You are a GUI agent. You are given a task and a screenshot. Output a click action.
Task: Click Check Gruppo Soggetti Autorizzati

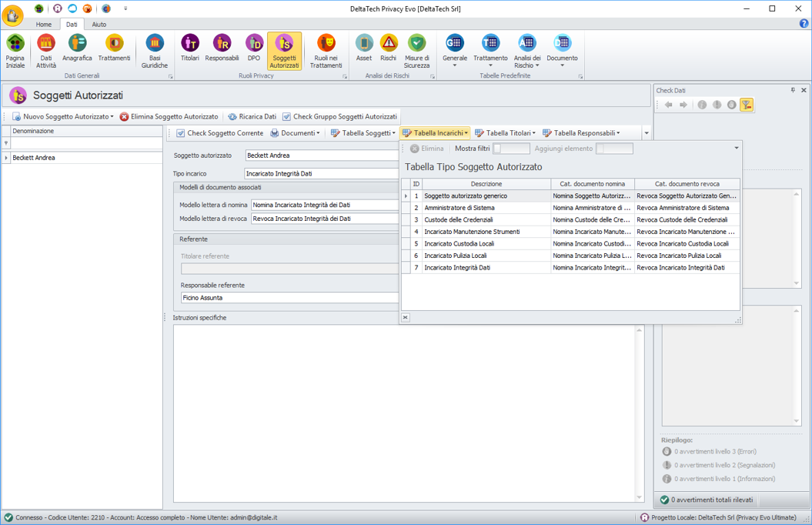tap(339, 116)
